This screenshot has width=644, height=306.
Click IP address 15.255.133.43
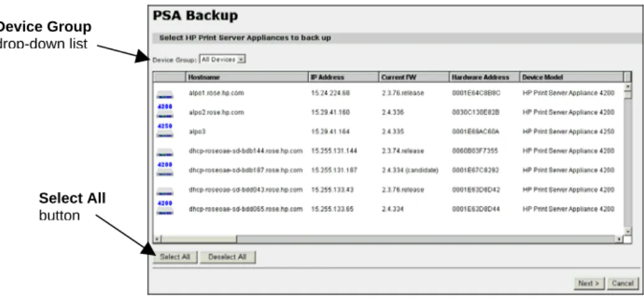(332, 190)
